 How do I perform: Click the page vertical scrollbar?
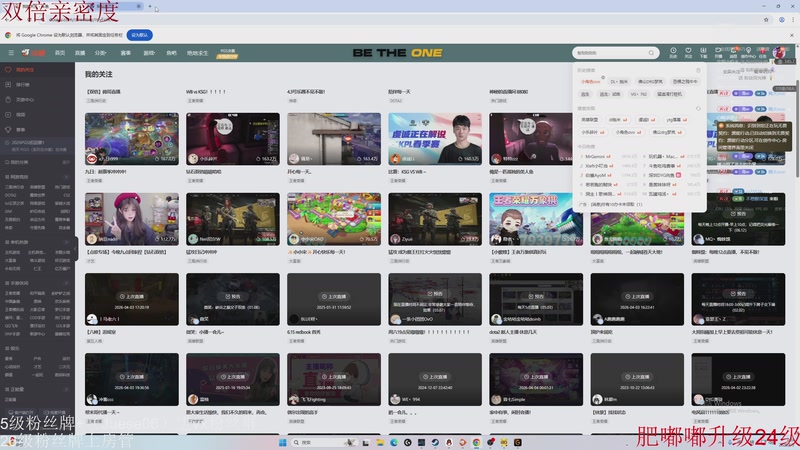pyautogui.click(x=797, y=128)
